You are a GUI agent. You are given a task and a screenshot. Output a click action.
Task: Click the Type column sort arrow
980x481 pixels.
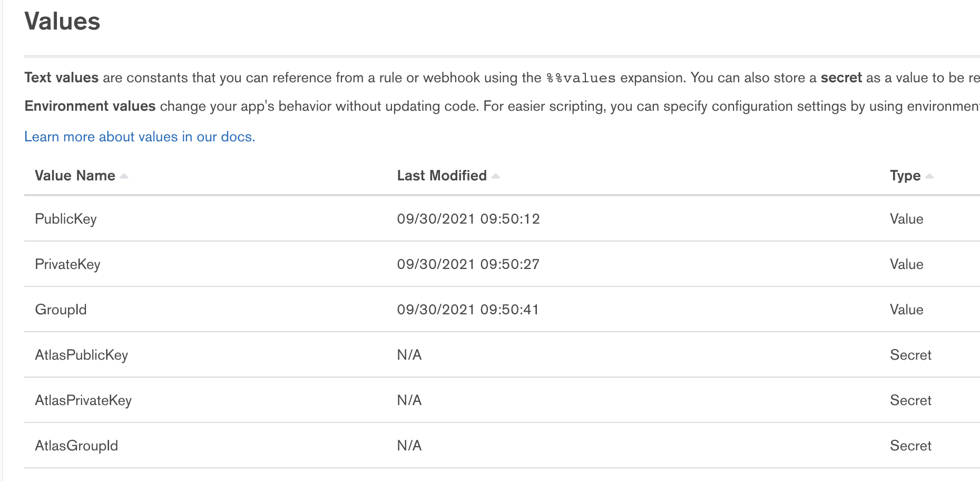929,176
